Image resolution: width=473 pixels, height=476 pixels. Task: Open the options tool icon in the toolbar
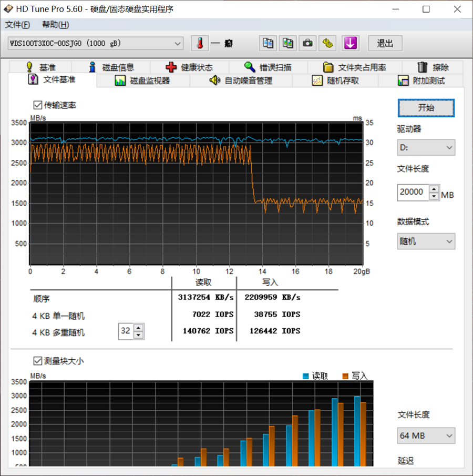pyautogui.click(x=328, y=43)
